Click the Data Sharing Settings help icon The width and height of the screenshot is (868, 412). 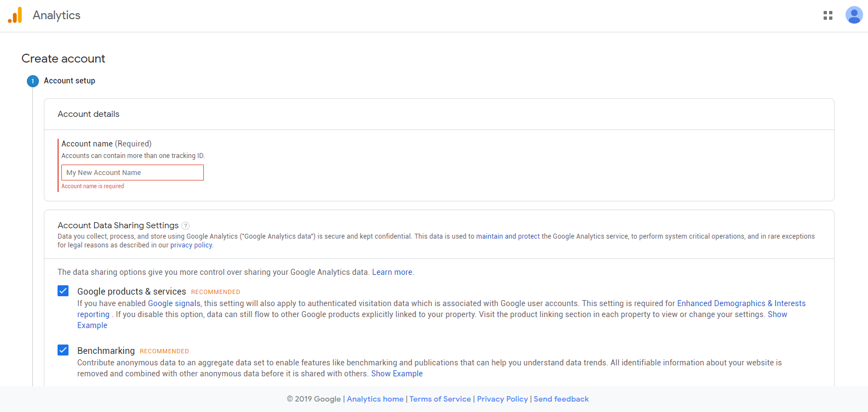(x=186, y=225)
